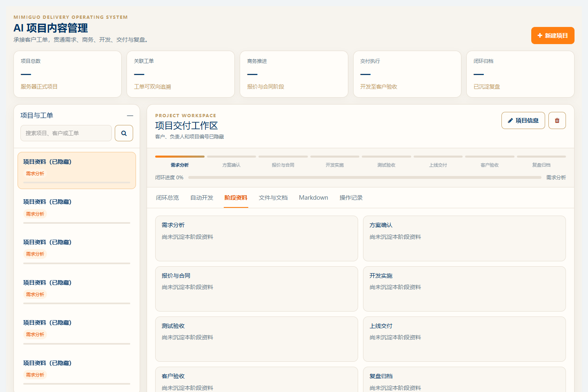Screen dimensions: 588x392
Task: Open the 复盘归档 stage material card
Action: tap(464, 380)
